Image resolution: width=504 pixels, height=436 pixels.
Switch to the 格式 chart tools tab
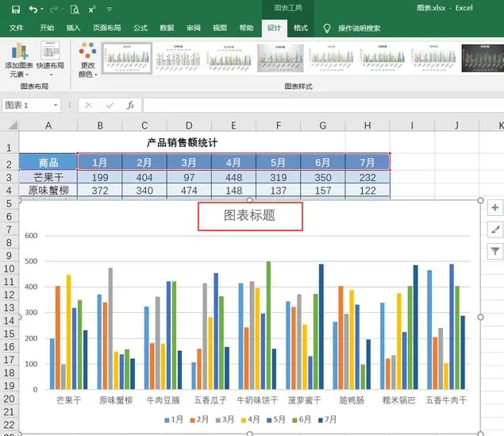pos(301,28)
